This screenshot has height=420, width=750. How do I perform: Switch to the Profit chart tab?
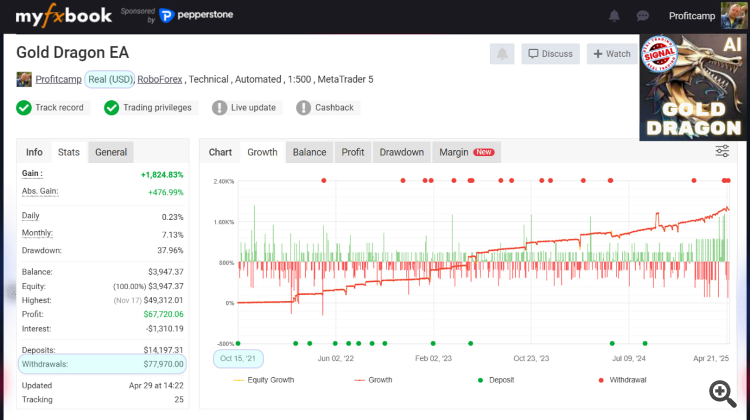[x=353, y=152]
